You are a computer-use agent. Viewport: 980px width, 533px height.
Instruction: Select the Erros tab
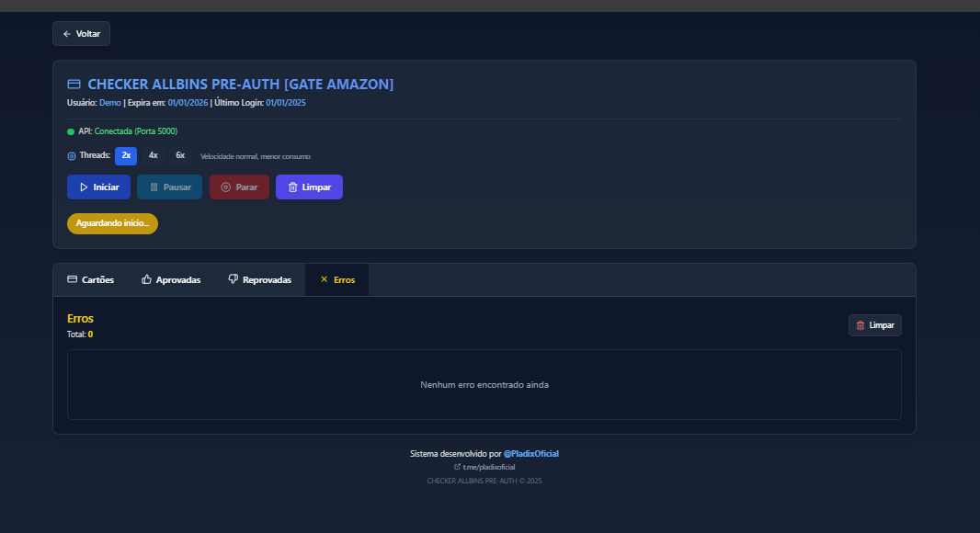(x=336, y=280)
